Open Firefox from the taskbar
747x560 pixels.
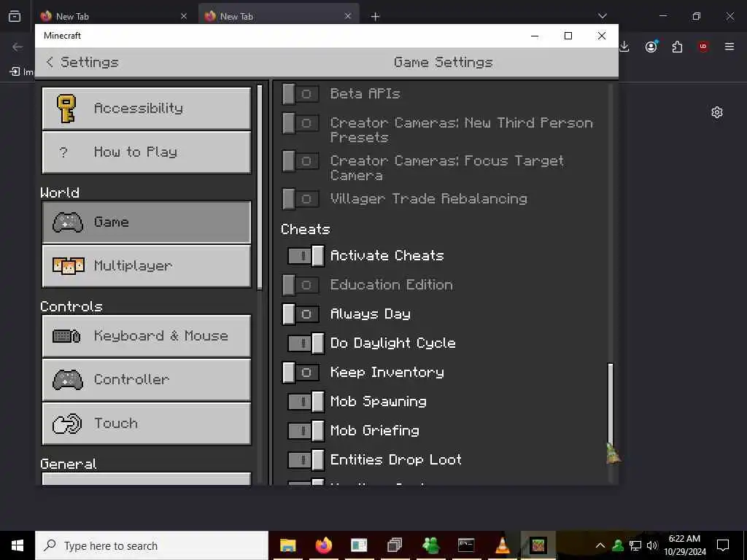point(323,545)
